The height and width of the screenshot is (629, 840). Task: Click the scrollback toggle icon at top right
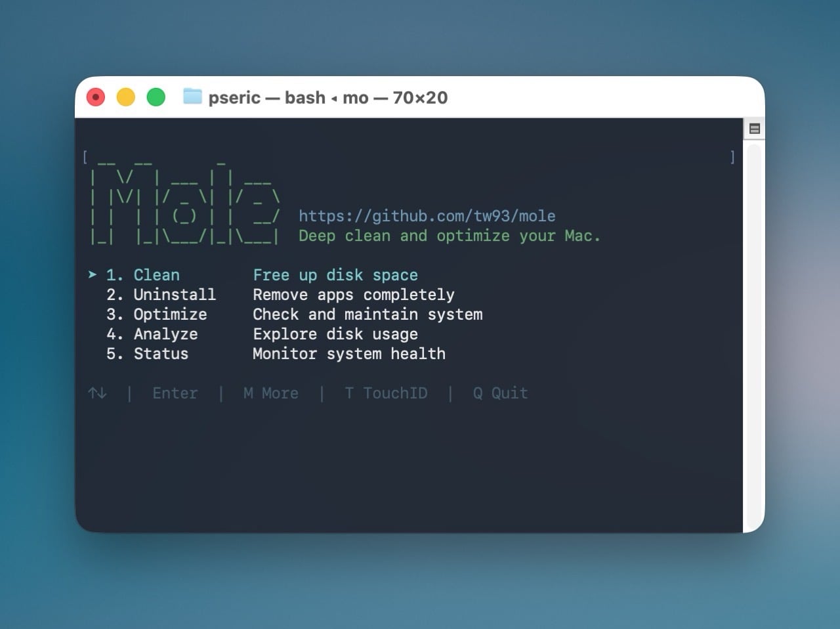[x=754, y=129]
